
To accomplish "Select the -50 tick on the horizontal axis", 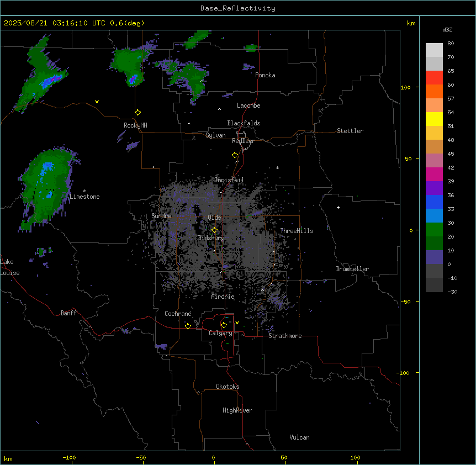I will coord(141,457).
